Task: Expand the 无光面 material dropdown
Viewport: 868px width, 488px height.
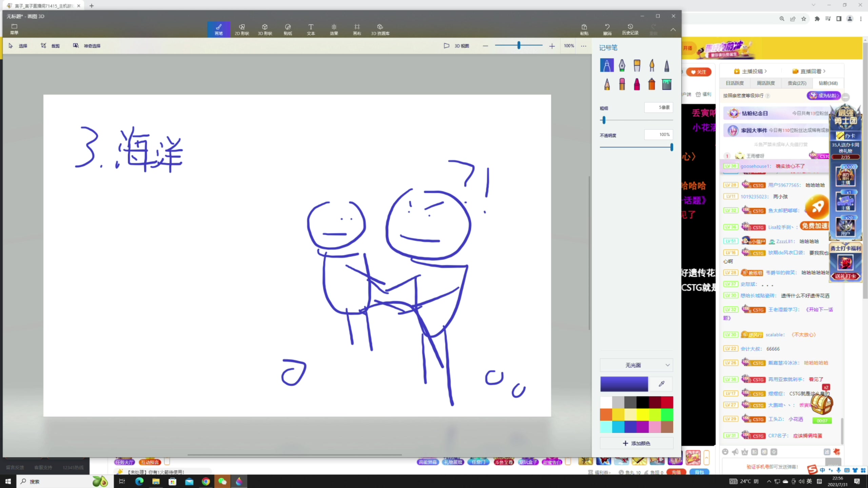Action: pos(636,365)
